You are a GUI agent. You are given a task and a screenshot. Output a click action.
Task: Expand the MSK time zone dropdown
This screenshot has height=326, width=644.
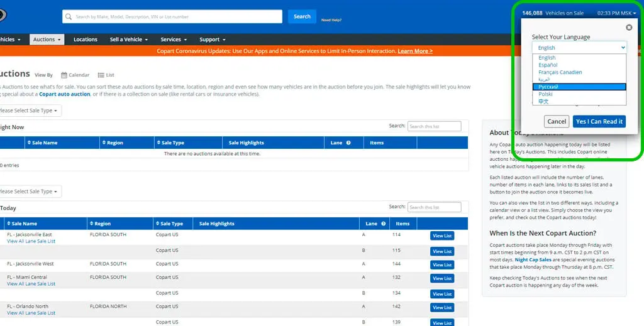[x=616, y=13]
